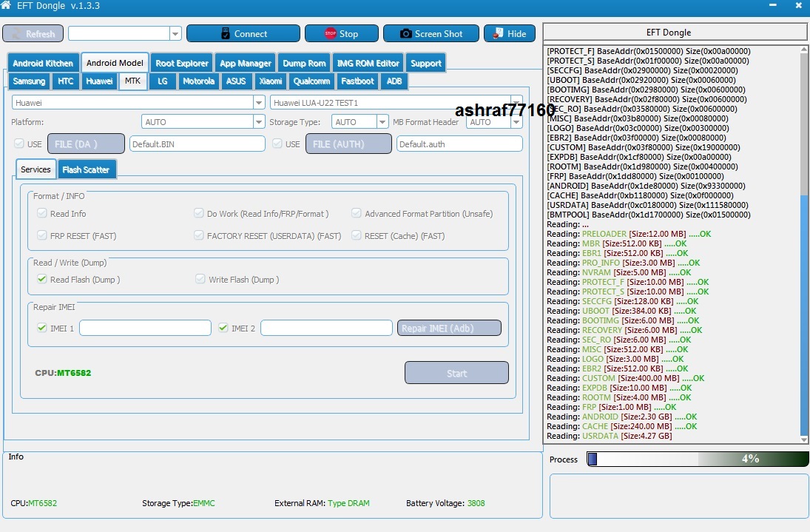Click the Start button
The image size is (810, 532).
[x=456, y=373]
